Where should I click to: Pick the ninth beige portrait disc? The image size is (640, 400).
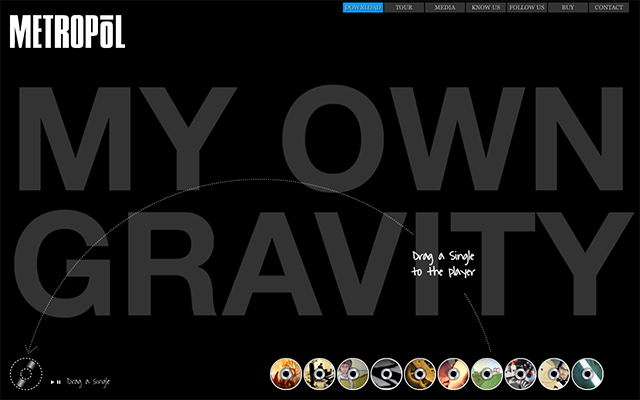pos(554,373)
